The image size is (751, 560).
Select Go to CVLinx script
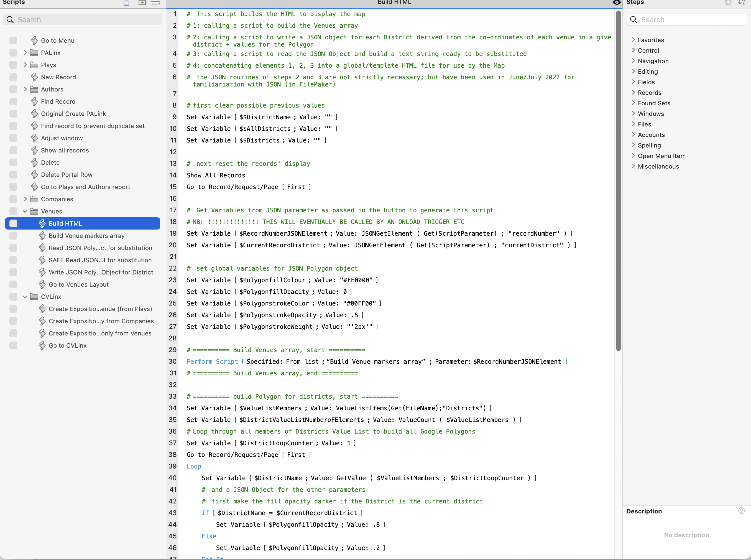click(68, 346)
